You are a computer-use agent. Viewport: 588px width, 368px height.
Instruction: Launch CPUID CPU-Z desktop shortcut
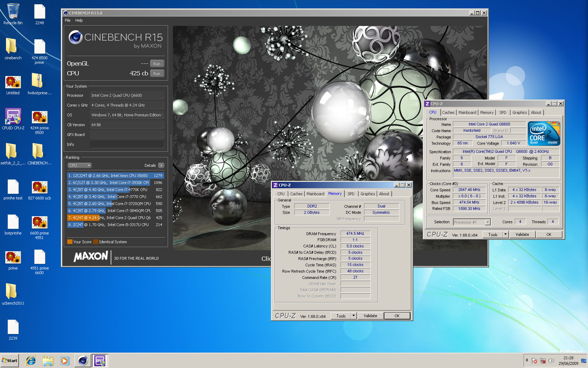(13, 119)
